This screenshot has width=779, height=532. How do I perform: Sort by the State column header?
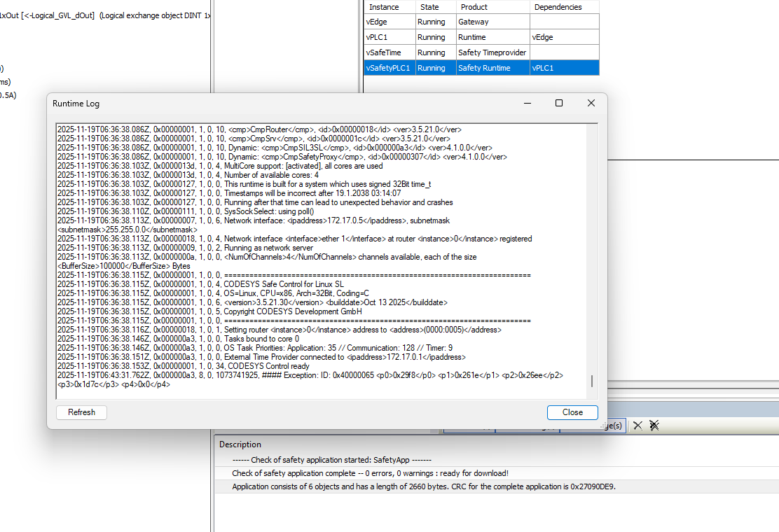[x=436, y=7]
